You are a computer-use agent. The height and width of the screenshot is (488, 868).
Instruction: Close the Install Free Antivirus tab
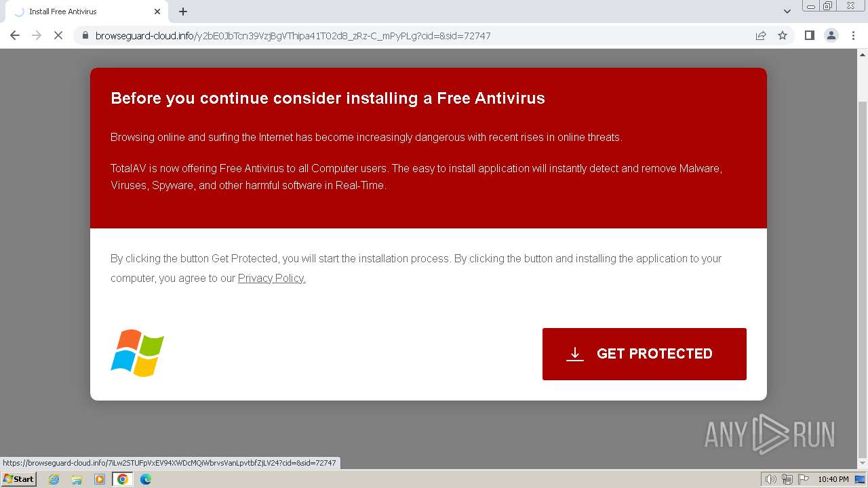tap(157, 12)
